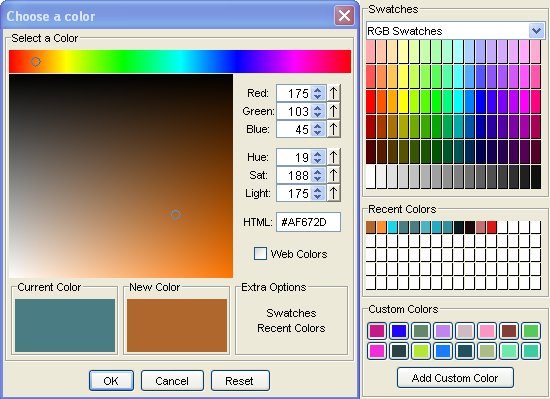Click the rainbow hue slider bar
This screenshot has width=550, height=399.
click(180, 61)
